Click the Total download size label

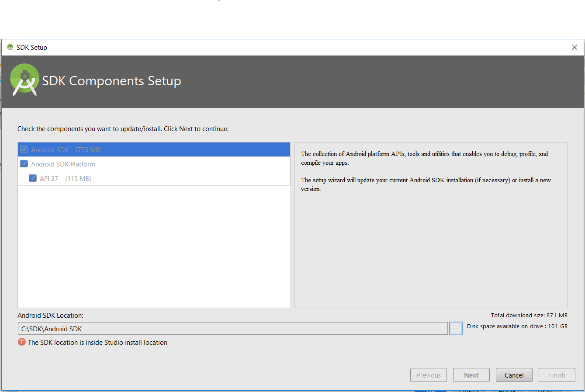point(529,315)
